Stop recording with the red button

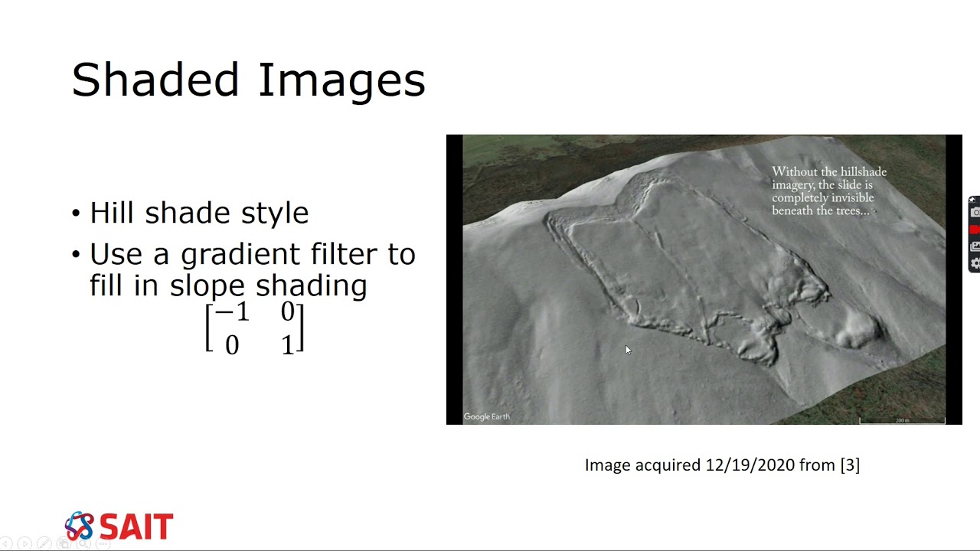[975, 230]
